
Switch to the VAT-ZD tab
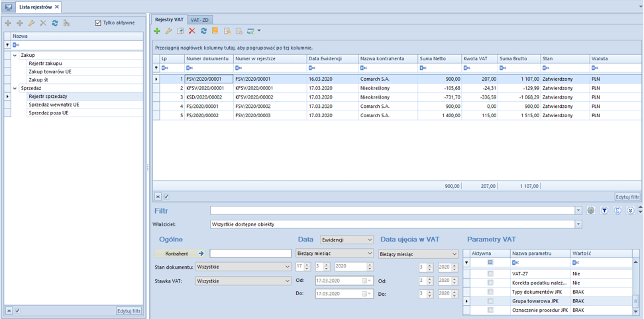coord(199,20)
